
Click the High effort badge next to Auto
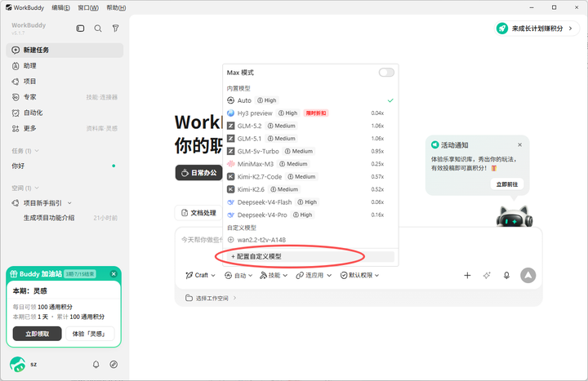pos(266,100)
